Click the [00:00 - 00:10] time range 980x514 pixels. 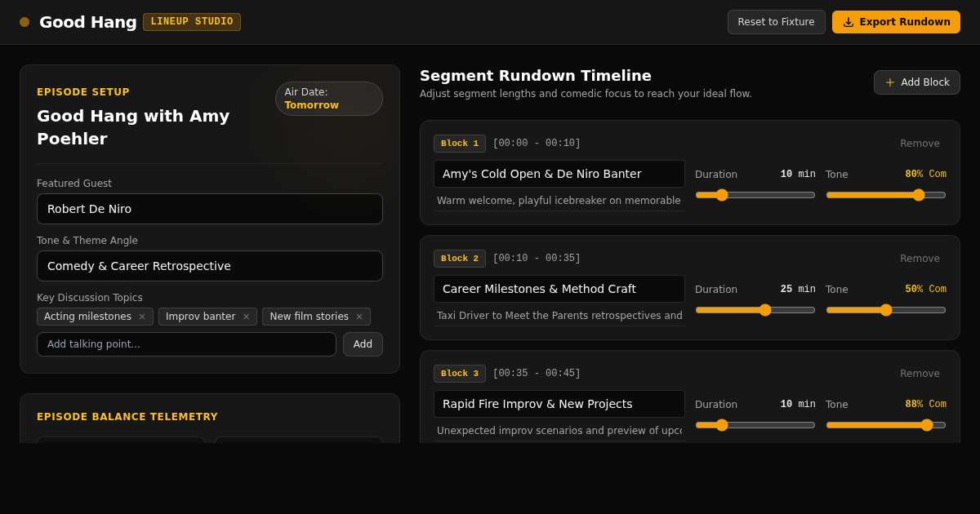click(537, 144)
